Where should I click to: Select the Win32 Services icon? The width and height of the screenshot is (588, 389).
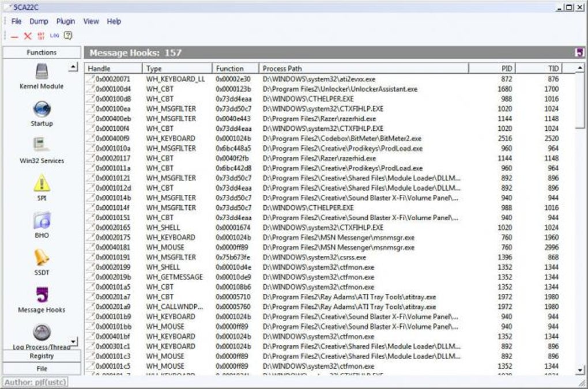[x=42, y=145]
